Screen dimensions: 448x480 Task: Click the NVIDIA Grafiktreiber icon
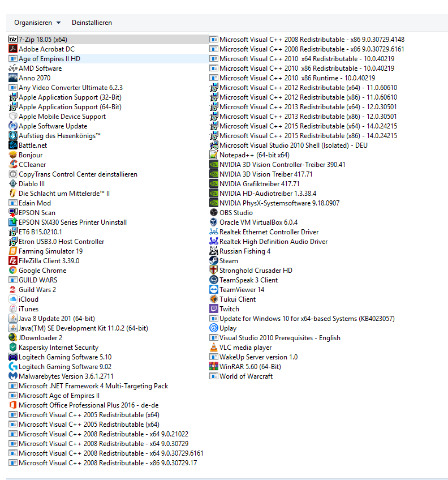[214, 183]
